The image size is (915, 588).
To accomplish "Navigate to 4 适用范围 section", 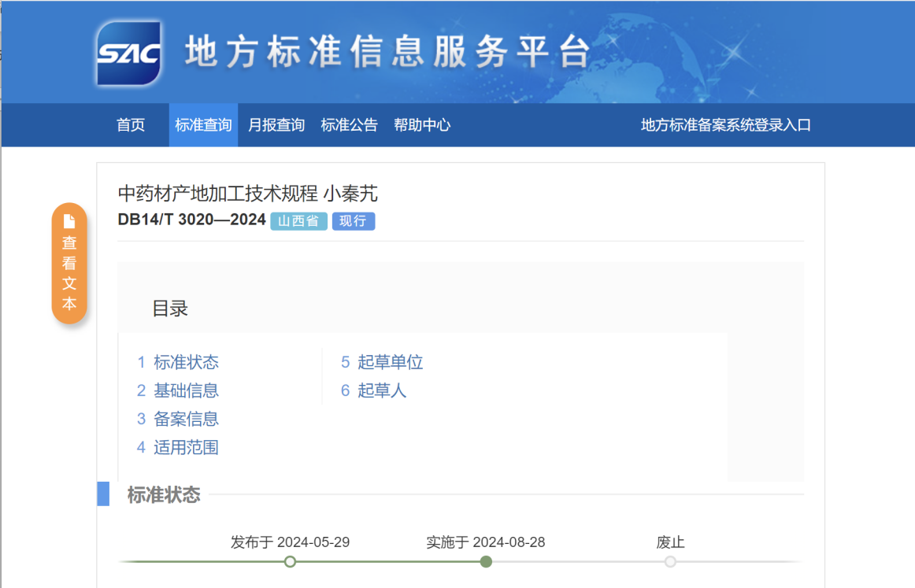I will [178, 447].
